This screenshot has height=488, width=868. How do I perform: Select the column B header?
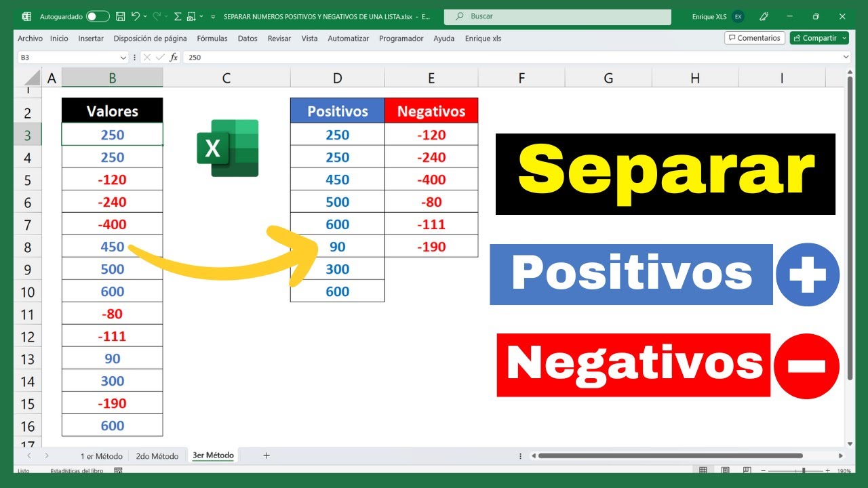coord(113,78)
